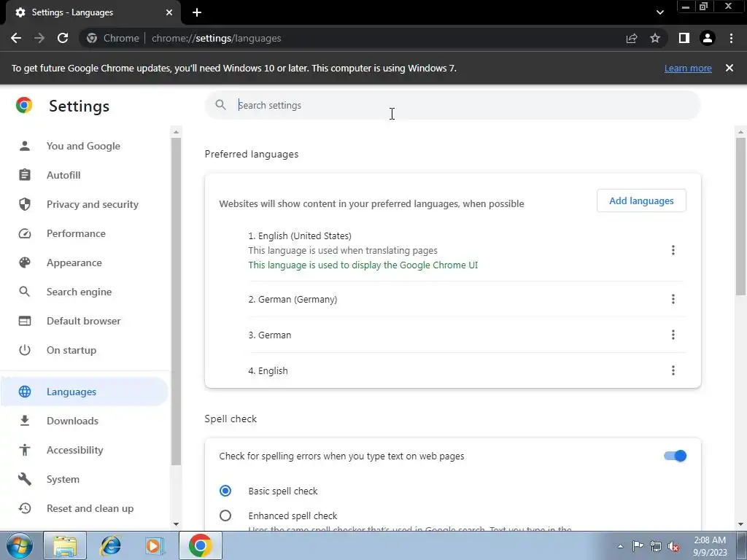Click the Chrome logo beside Settings

[x=24, y=105]
